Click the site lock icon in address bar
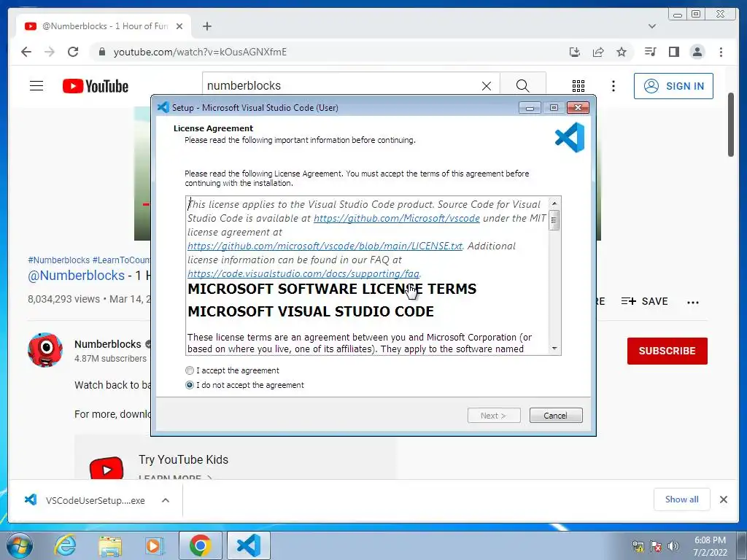The width and height of the screenshot is (747, 560). pos(101,52)
